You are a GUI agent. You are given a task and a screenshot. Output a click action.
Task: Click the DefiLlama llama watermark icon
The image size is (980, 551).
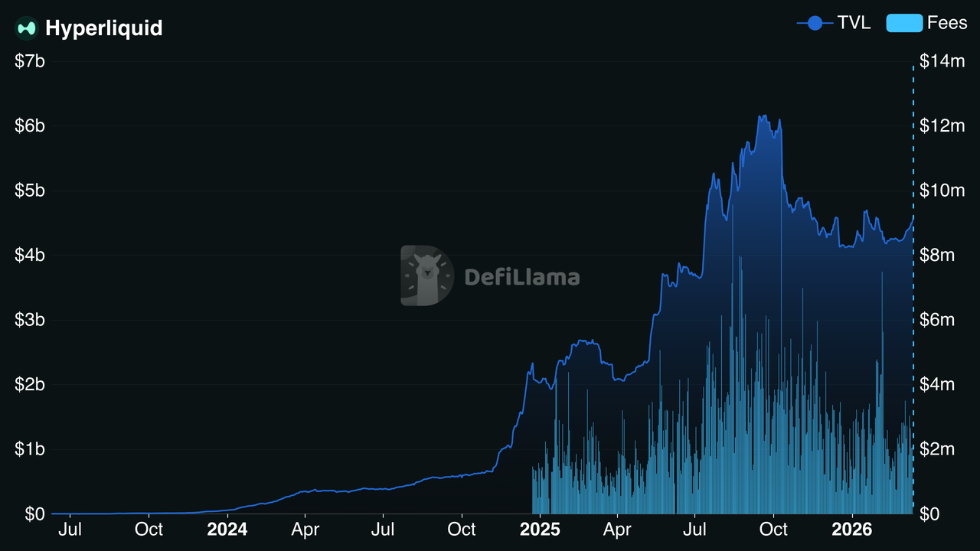point(426,275)
